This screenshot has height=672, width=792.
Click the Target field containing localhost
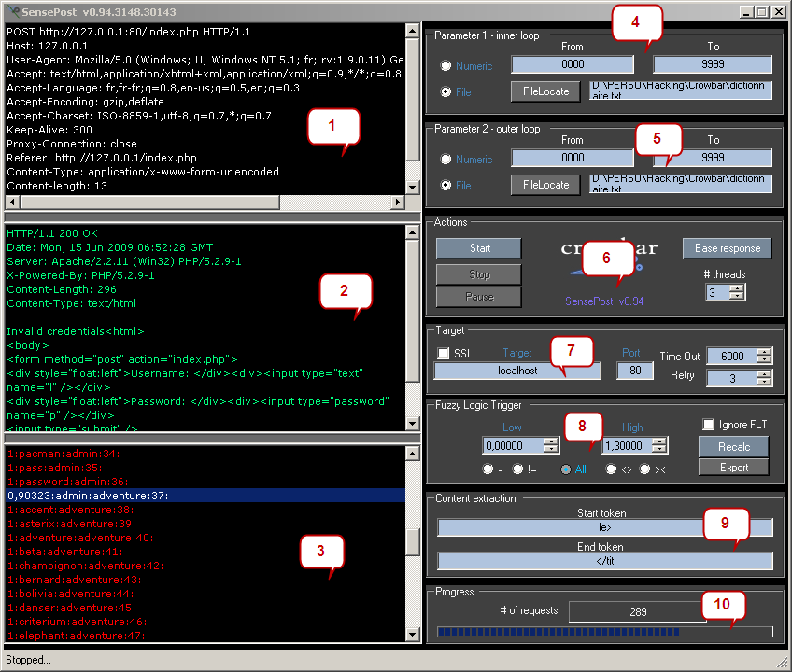pos(517,371)
